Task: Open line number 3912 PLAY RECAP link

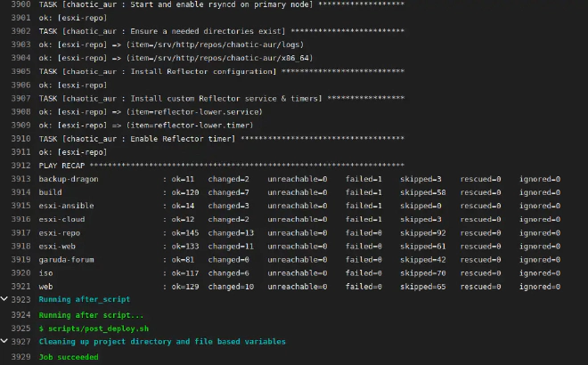Action: point(18,166)
